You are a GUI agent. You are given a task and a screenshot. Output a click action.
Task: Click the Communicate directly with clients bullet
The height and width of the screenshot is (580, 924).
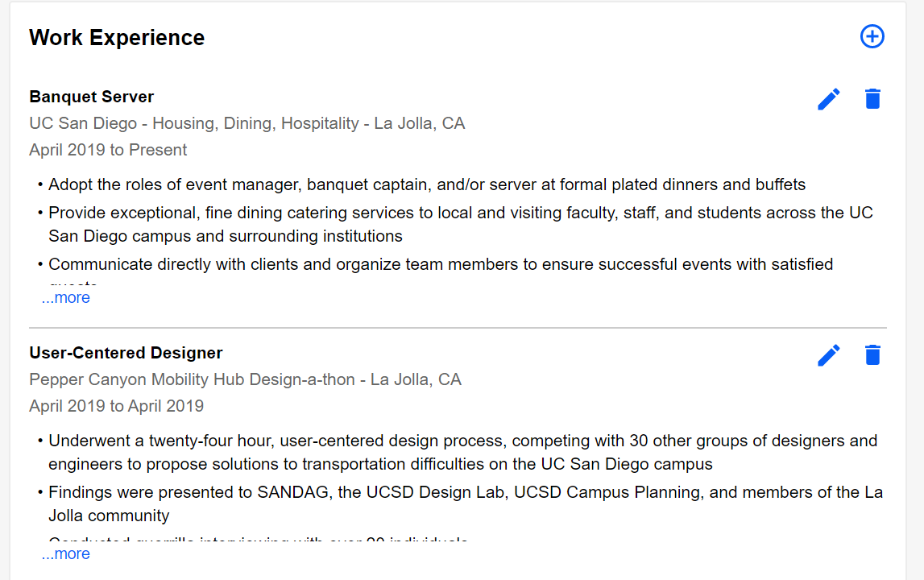click(441, 264)
